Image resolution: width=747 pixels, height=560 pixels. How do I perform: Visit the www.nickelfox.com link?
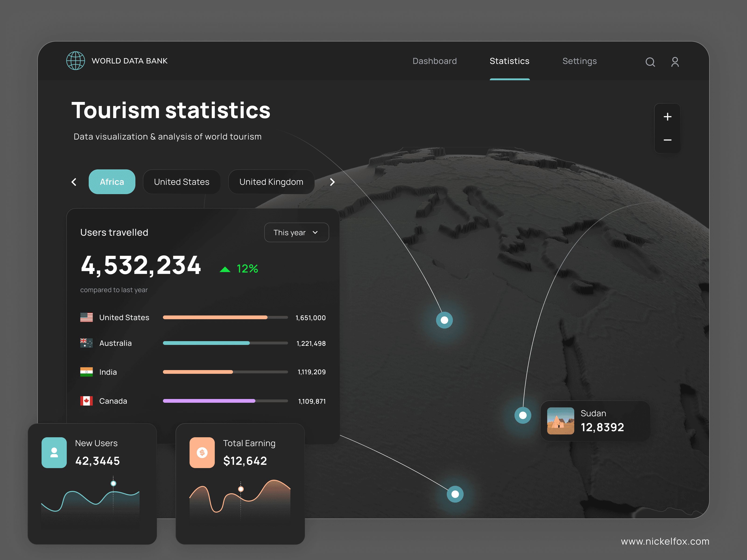coord(665,541)
